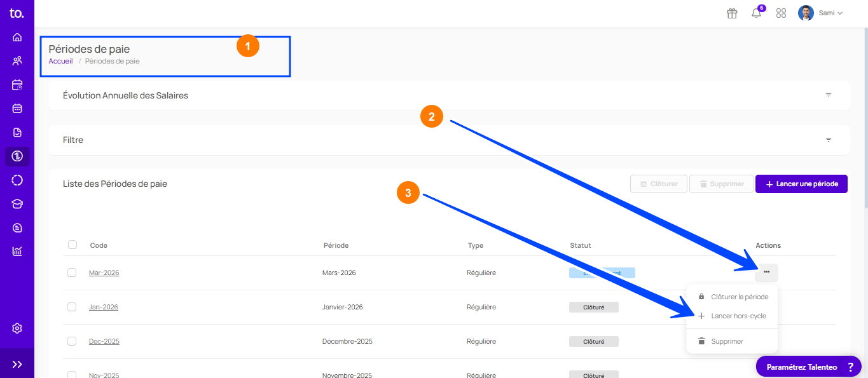Open the employees icon in sidebar
The height and width of the screenshot is (378, 868).
pos(17,61)
